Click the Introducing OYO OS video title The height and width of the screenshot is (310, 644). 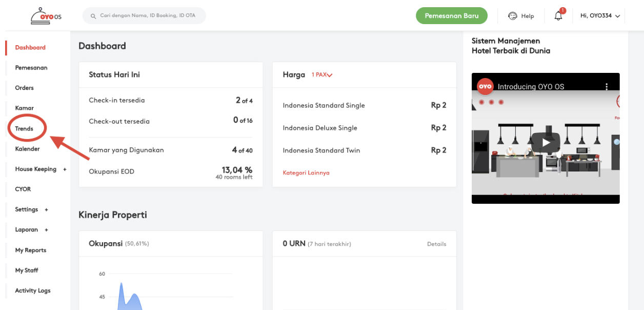coord(531,87)
